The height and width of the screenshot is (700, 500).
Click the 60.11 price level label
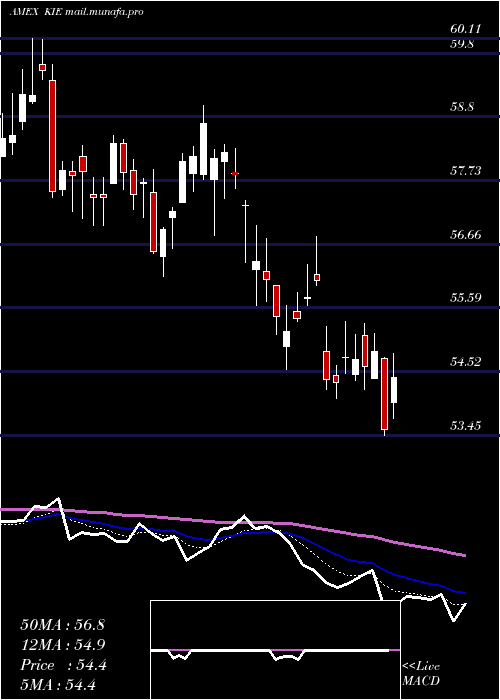click(x=466, y=29)
